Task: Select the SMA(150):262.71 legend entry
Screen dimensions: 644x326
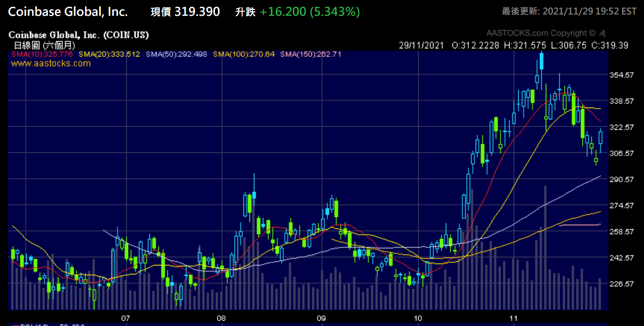Action: [x=310, y=54]
